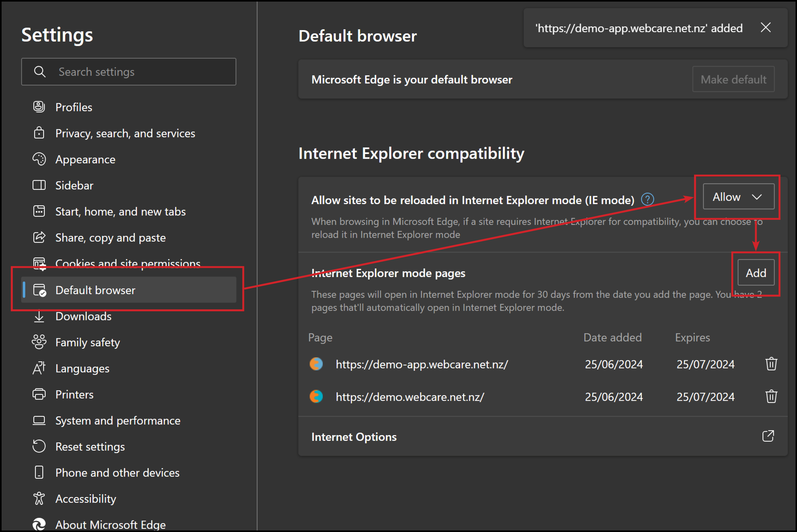The image size is (797, 532).
Task: Open Reset settings page
Action: point(129,447)
